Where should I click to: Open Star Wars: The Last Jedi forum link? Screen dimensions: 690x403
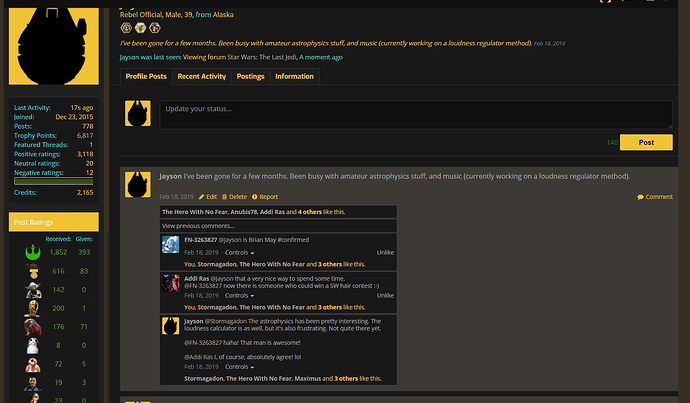coord(262,57)
